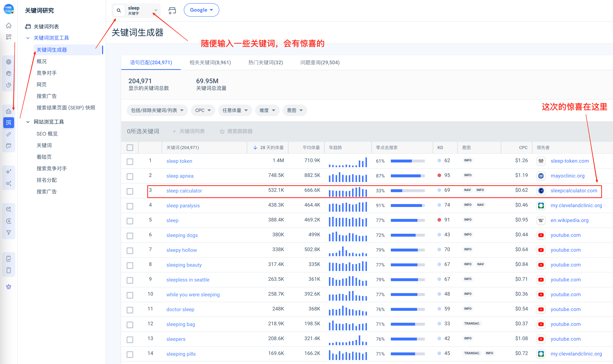Click the add-to-list icon next to Google
The height and width of the screenshot is (364, 613).
point(172,10)
